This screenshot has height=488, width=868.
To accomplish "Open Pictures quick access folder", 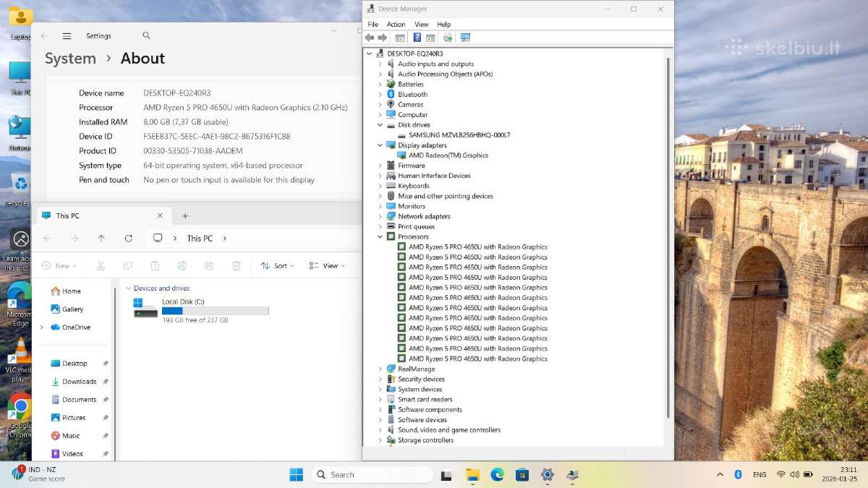I will pyautogui.click(x=68, y=417).
